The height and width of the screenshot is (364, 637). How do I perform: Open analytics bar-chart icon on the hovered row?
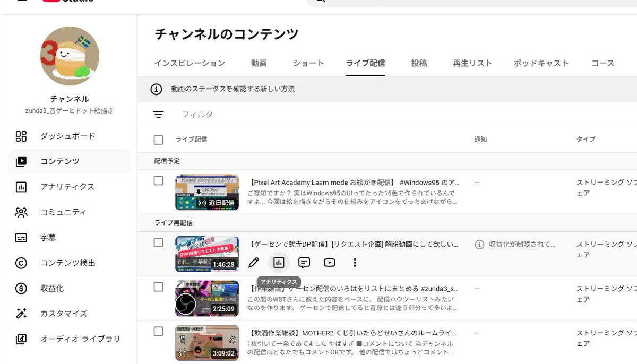pos(279,262)
